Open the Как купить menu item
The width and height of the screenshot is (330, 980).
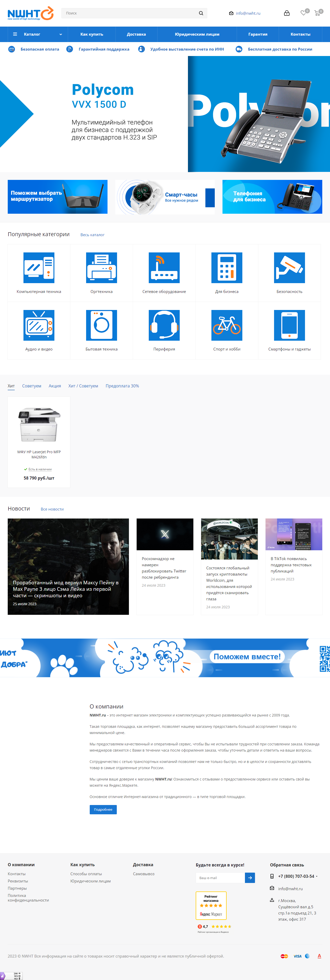[92, 34]
